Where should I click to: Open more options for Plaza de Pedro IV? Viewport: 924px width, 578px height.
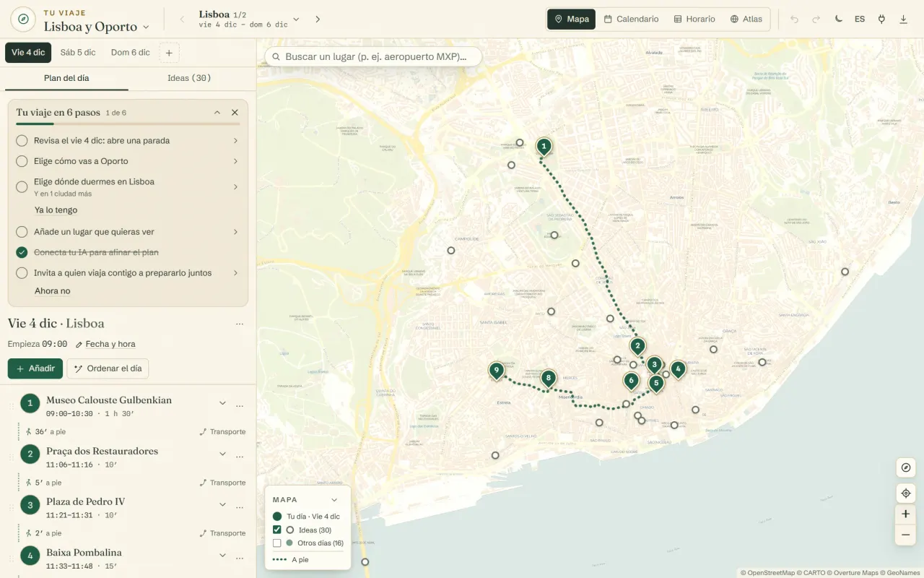(240, 506)
